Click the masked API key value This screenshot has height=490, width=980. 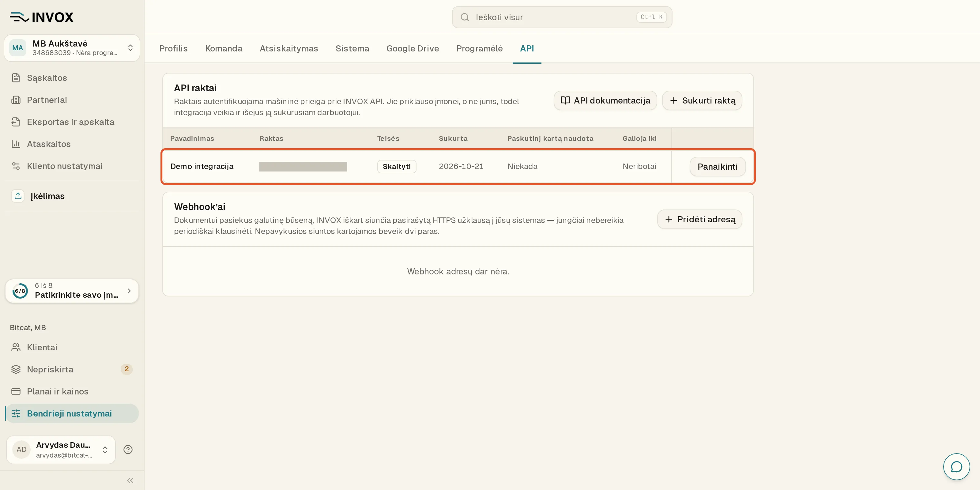[x=303, y=167]
